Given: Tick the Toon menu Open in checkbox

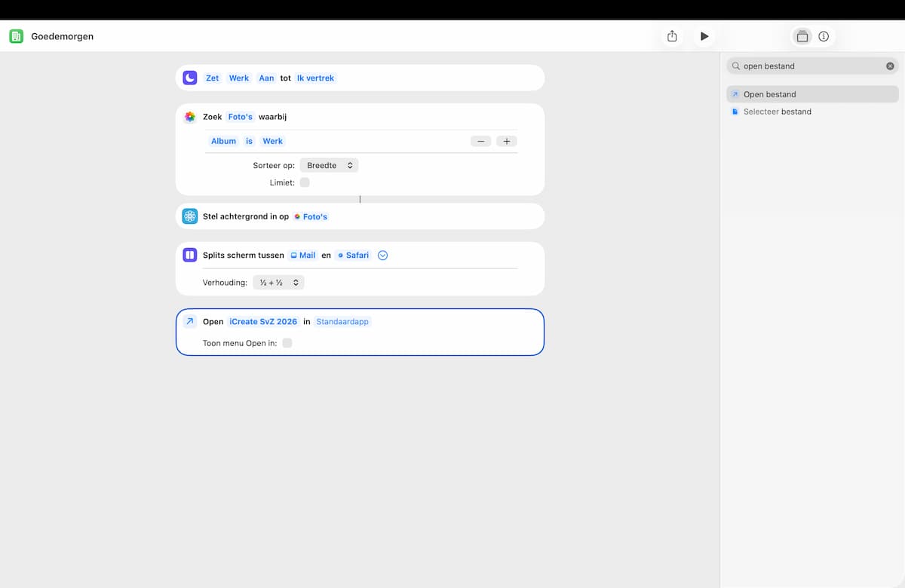Looking at the screenshot, I should (287, 343).
